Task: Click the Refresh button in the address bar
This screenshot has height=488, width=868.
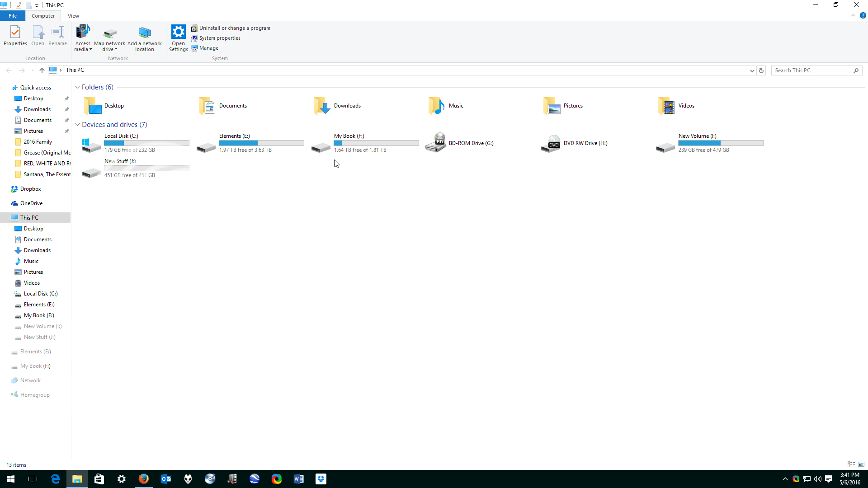Action: pyautogui.click(x=761, y=70)
